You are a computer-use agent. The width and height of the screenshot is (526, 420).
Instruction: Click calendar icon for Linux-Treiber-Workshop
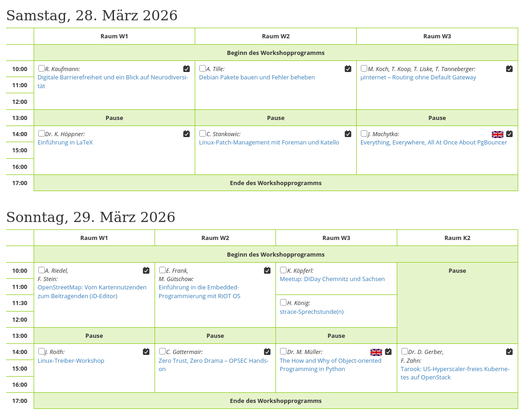(x=146, y=352)
